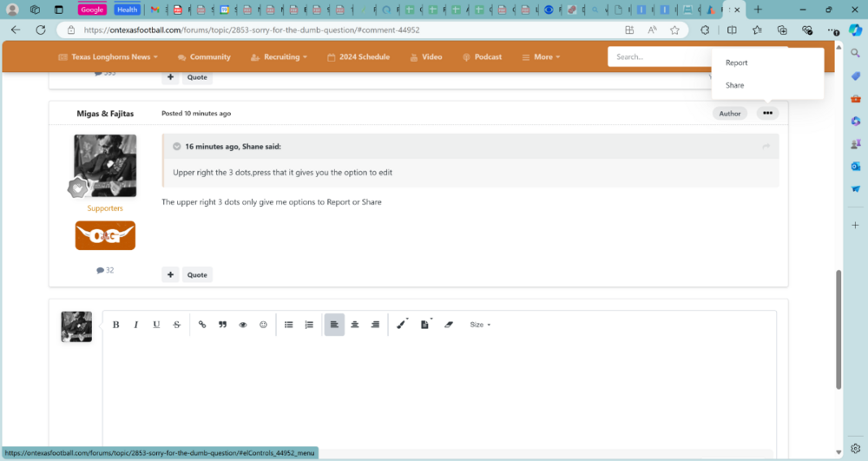The height and width of the screenshot is (461, 868).
Task: Expand the Recruiting dropdown menu
Action: (279, 57)
